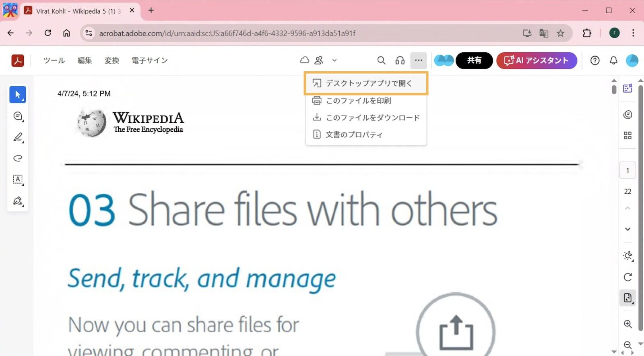Screen dimensions: 644x356
Task: Open the 変換 menu
Action: point(111,60)
